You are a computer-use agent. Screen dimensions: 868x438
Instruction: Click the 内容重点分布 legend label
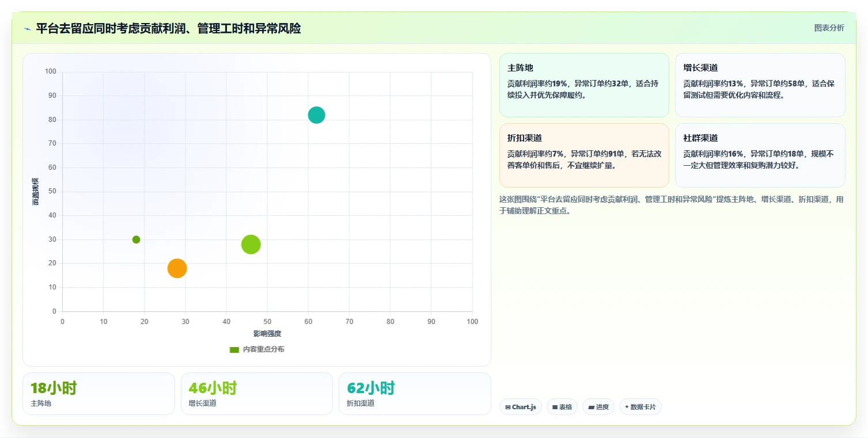pos(263,349)
